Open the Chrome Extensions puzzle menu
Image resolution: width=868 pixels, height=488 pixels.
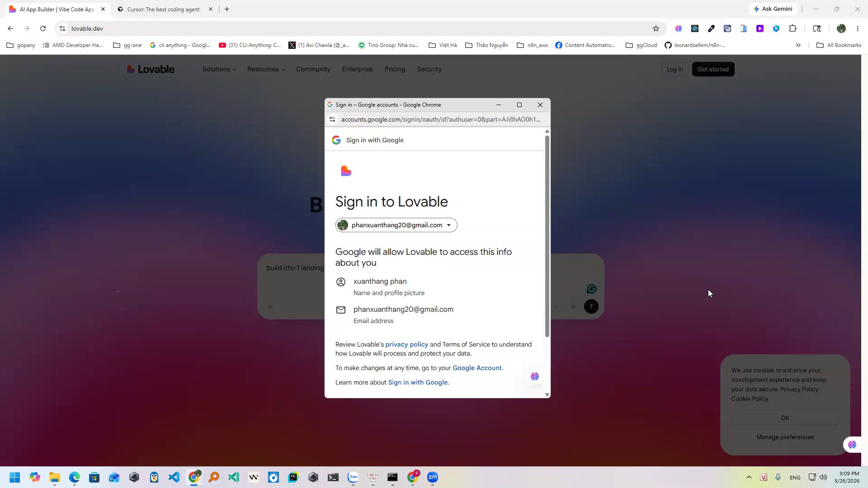coord(793,28)
